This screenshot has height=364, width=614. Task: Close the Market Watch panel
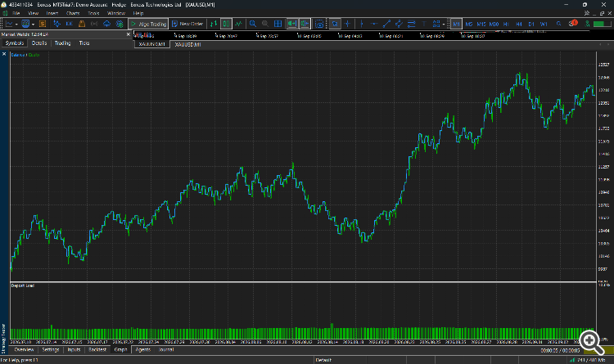pos(128,34)
